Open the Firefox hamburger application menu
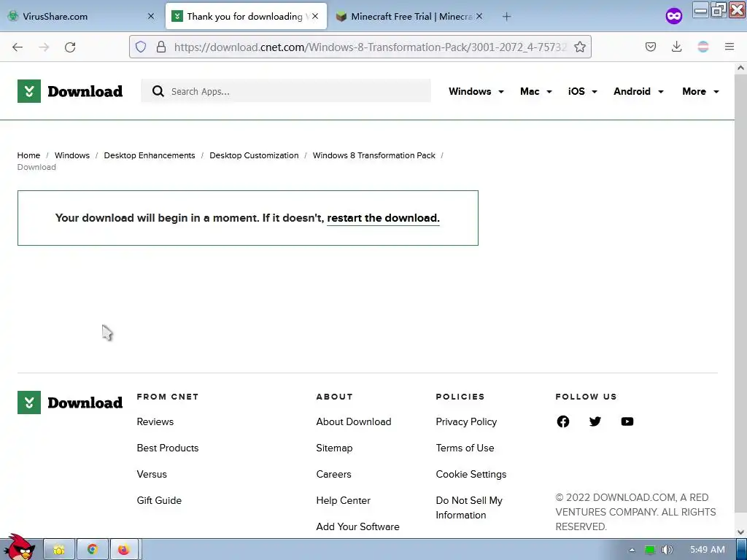The image size is (747, 560). point(729,47)
